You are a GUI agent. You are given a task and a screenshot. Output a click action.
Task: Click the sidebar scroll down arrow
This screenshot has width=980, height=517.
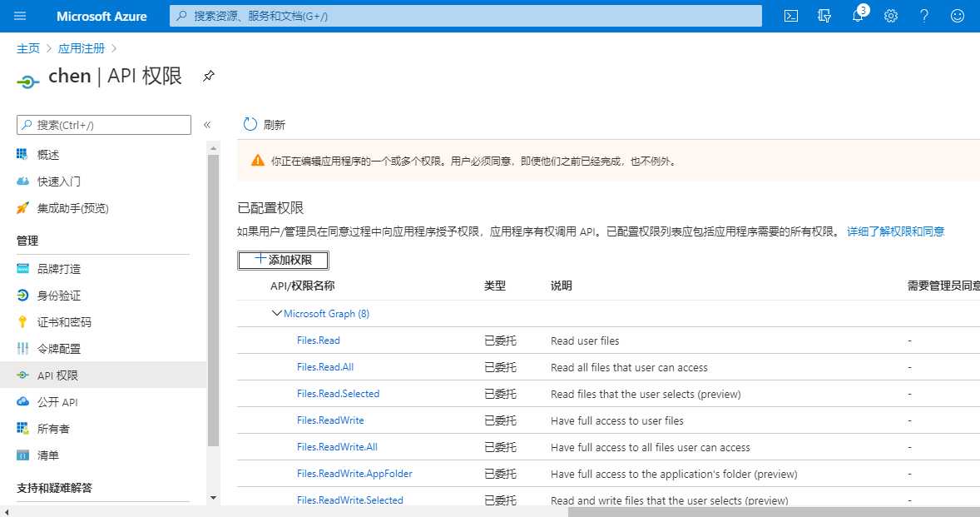(213, 498)
